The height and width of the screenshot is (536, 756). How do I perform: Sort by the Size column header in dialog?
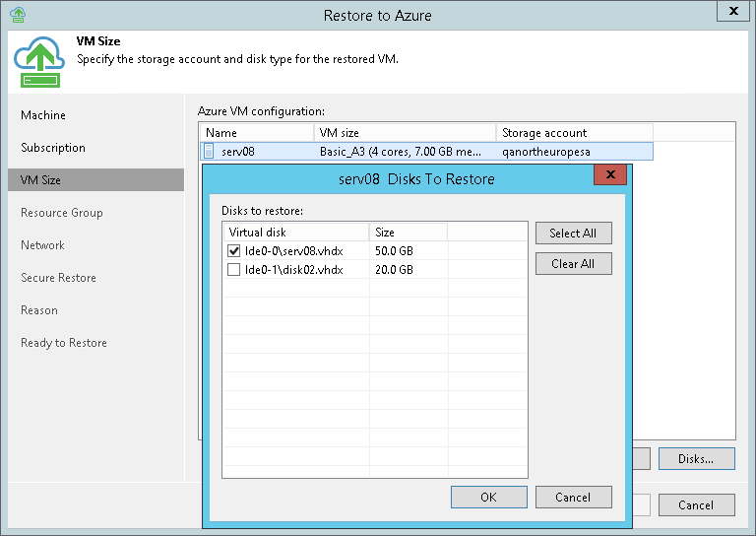409,233
